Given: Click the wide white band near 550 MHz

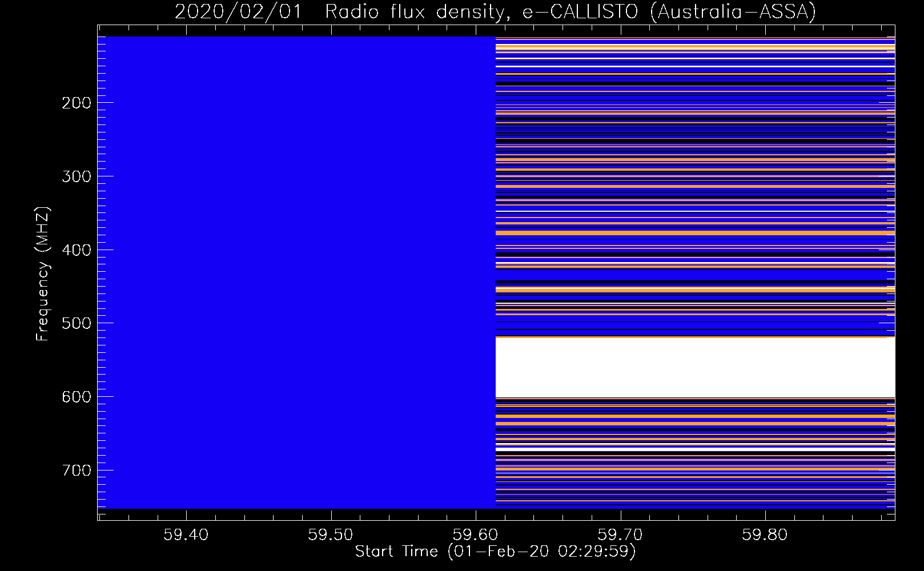Looking at the screenshot, I should tap(695, 367).
